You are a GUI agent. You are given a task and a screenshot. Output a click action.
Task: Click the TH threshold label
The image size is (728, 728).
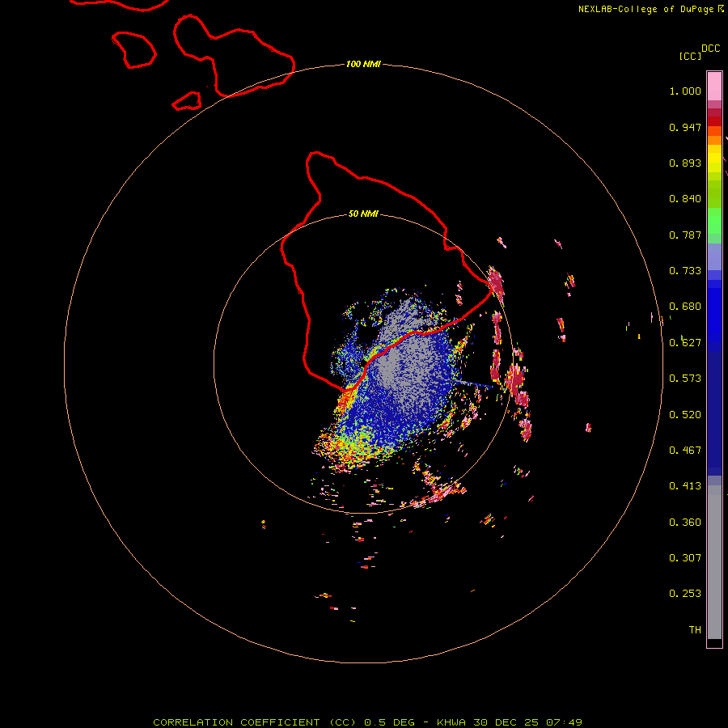[x=695, y=630]
